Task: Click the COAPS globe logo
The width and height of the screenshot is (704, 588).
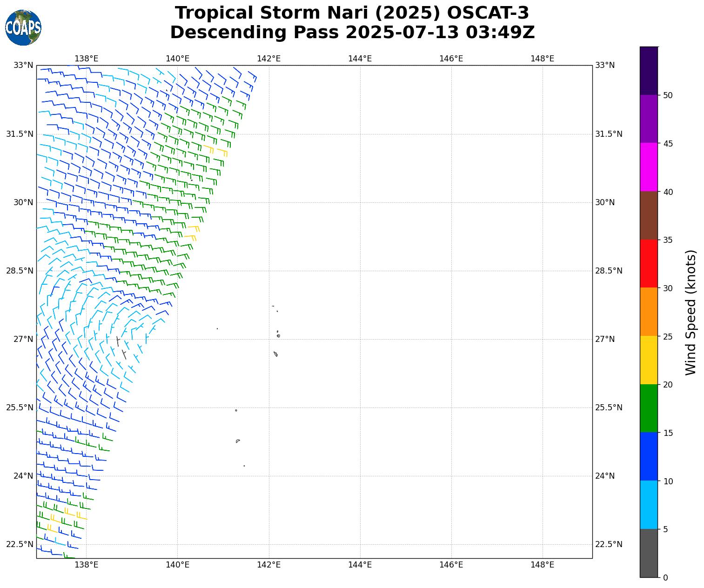Action: pos(23,28)
